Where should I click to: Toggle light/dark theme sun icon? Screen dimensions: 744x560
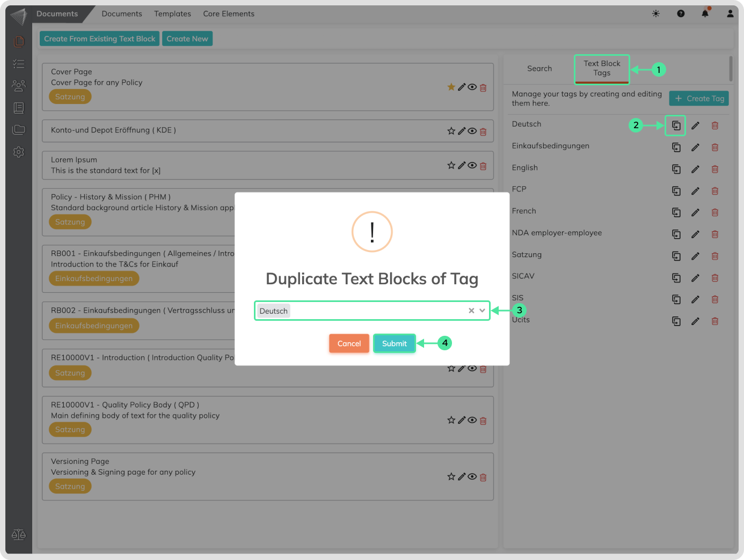(x=656, y=13)
